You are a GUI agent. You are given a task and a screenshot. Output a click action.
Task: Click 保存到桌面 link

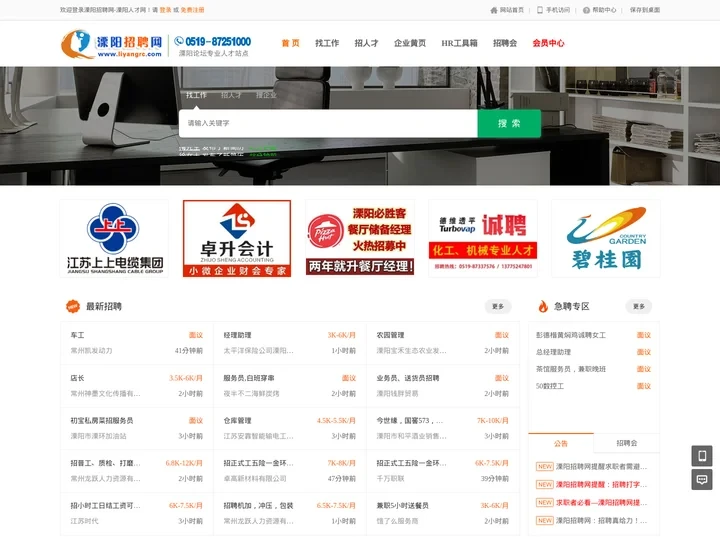645,10
